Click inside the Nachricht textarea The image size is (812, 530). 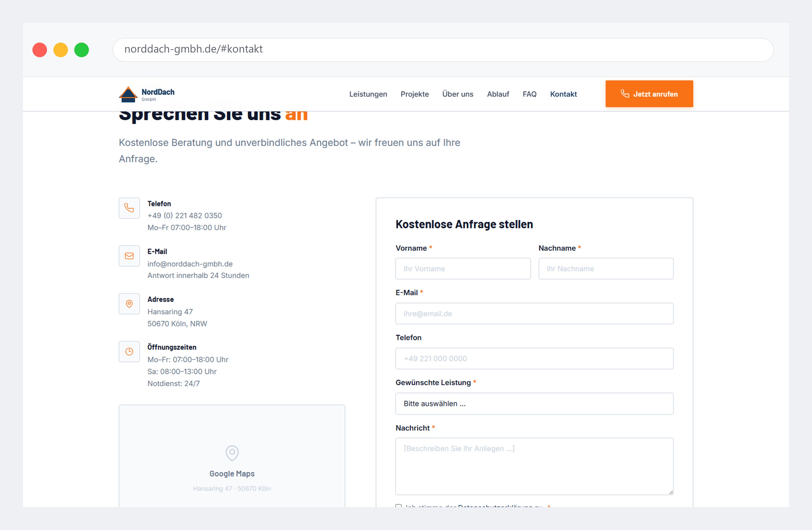[x=534, y=466]
